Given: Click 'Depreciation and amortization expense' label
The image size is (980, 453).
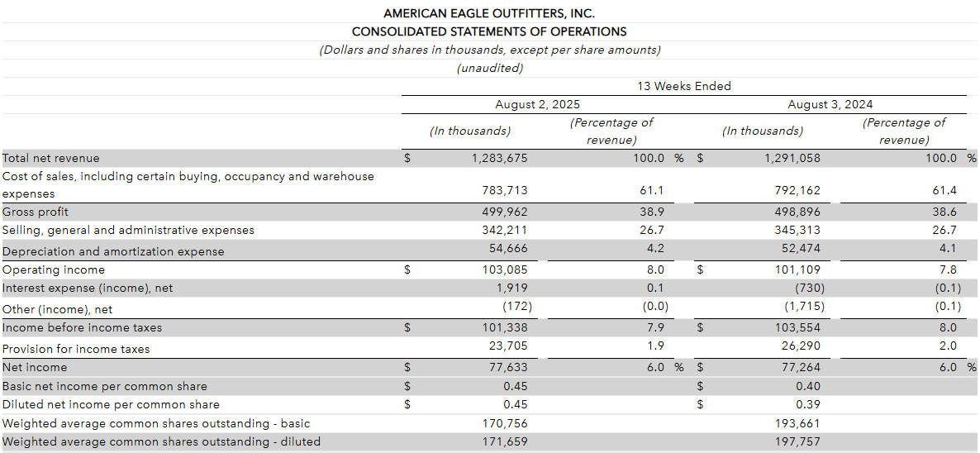Looking at the screenshot, I should (x=113, y=251).
